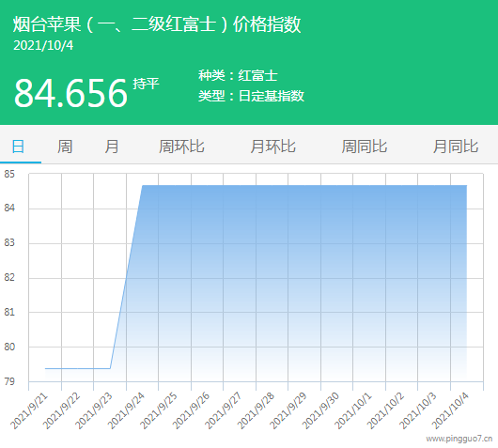Image resolution: width=498 pixels, height=448 pixels.
Task: Switch to the 周 weekly tab
Action: pos(65,147)
